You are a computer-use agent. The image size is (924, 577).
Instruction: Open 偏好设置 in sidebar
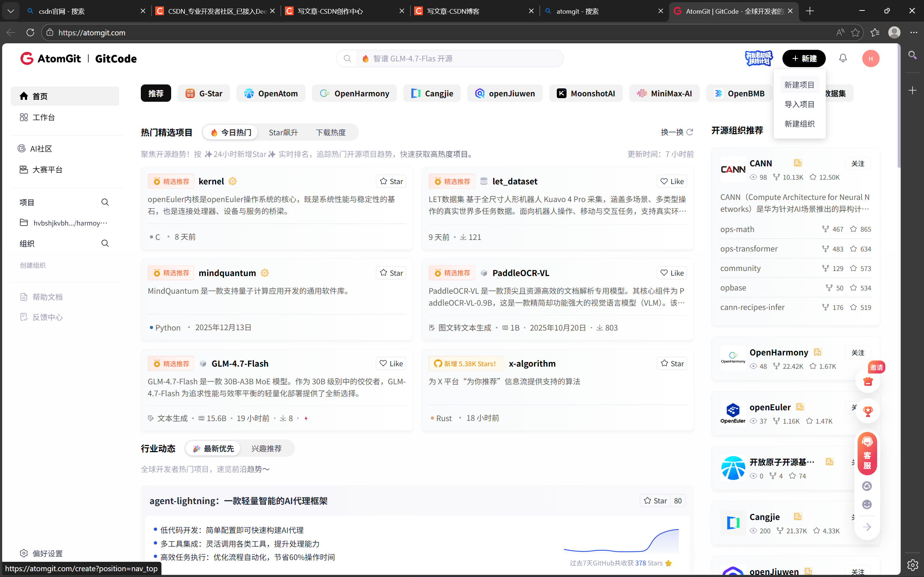(41, 553)
